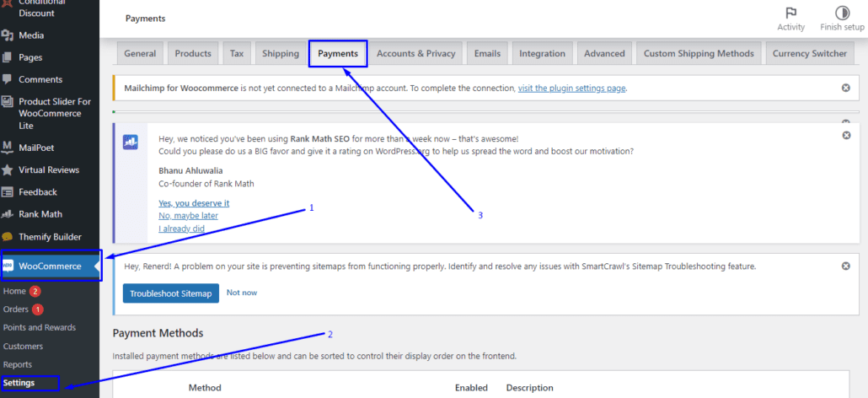This screenshot has height=398, width=868.
Task: Click the Troubleshoot Sitemap button
Action: pyautogui.click(x=171, y=293)
